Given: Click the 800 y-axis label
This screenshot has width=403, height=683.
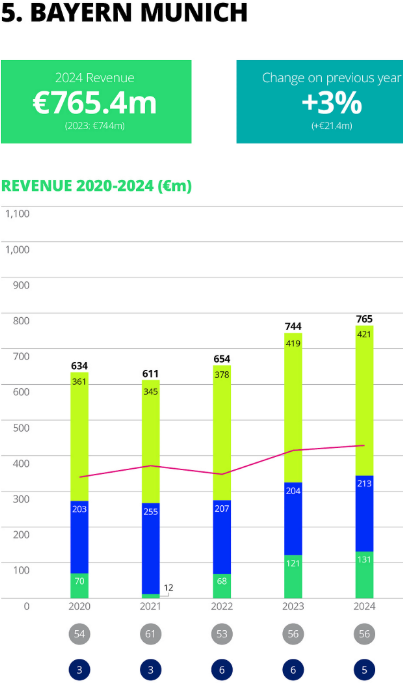Looking at the screenshot, I should coord(21,321).
